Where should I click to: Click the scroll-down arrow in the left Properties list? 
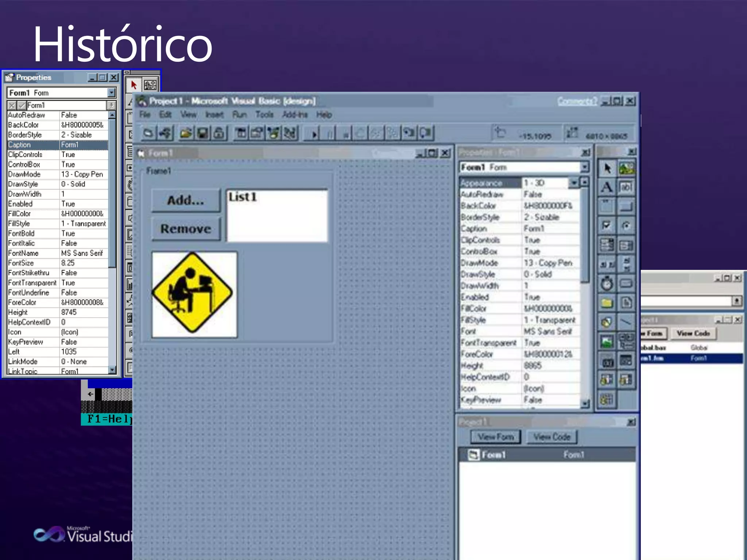(x=112, y=370)
